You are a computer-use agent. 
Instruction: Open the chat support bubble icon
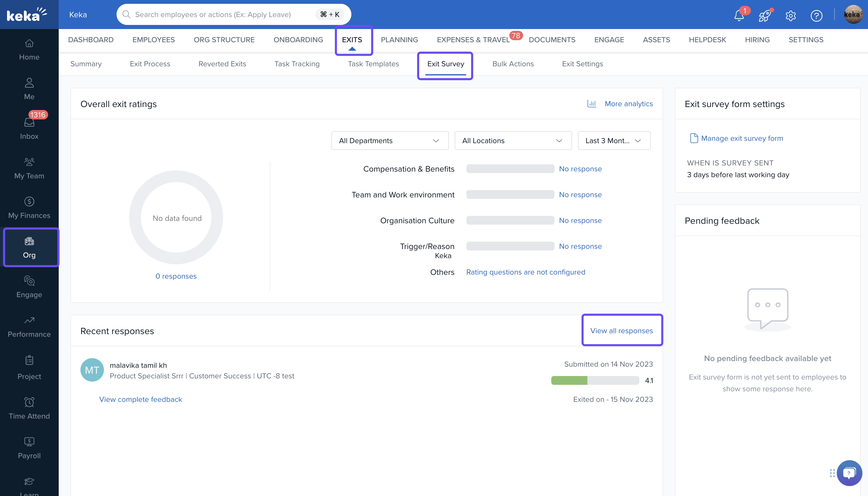click(849, 473)
